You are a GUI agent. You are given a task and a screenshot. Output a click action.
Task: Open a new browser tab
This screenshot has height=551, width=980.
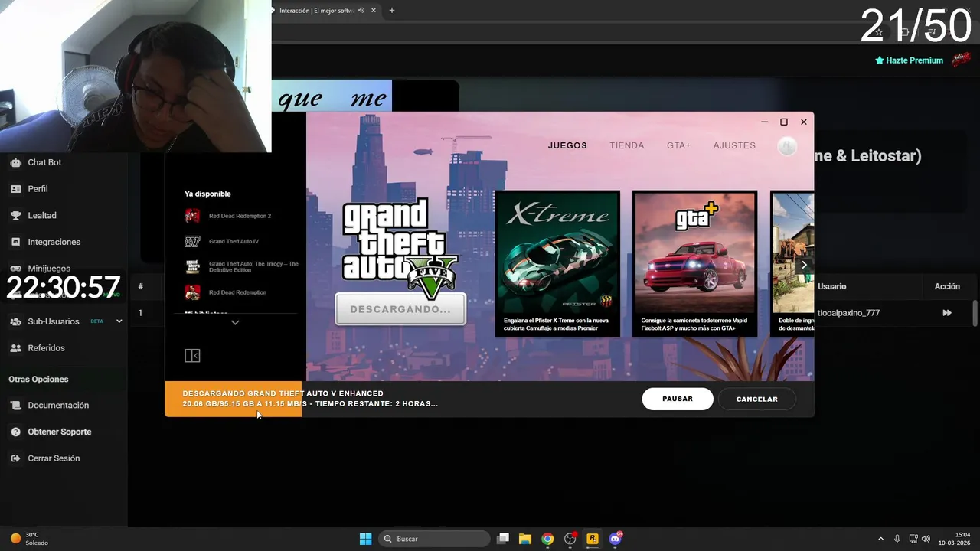tap(392, 11)
